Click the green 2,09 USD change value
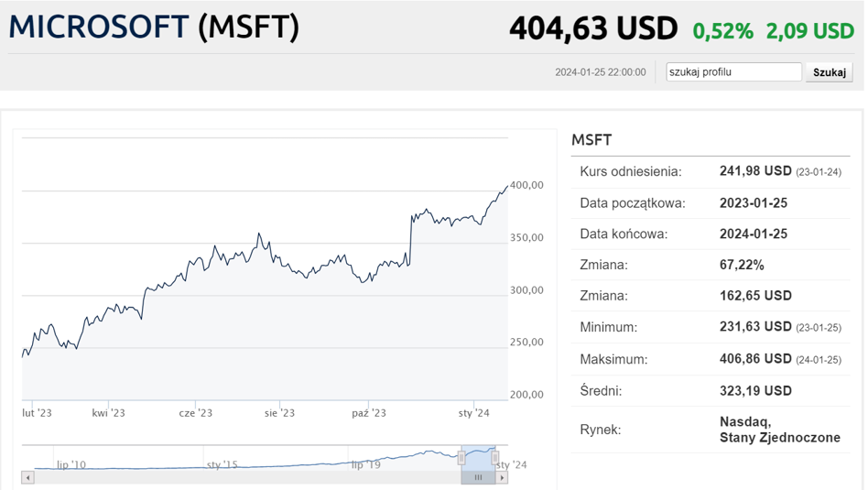 (809, 31)
